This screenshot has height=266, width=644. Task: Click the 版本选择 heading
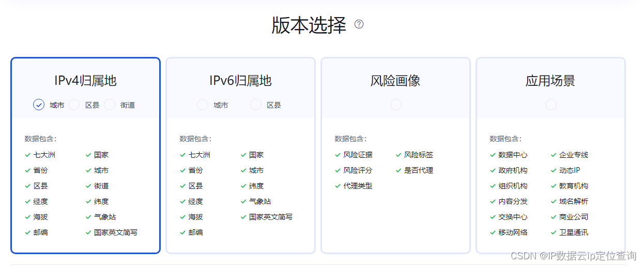tap(309, 25)
